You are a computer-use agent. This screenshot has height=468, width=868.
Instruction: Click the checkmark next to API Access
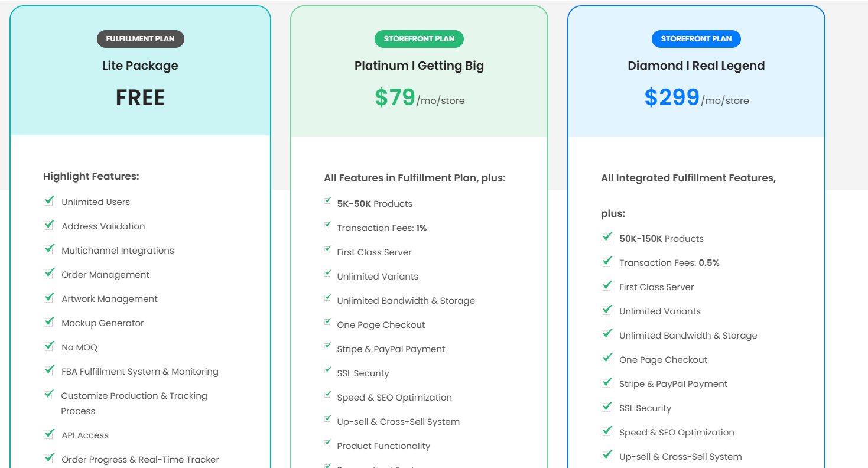click(49, 434)
